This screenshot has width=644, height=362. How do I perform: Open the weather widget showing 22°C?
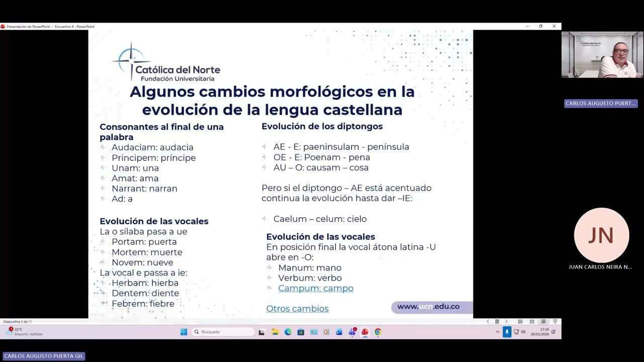[x=24, y=331]
